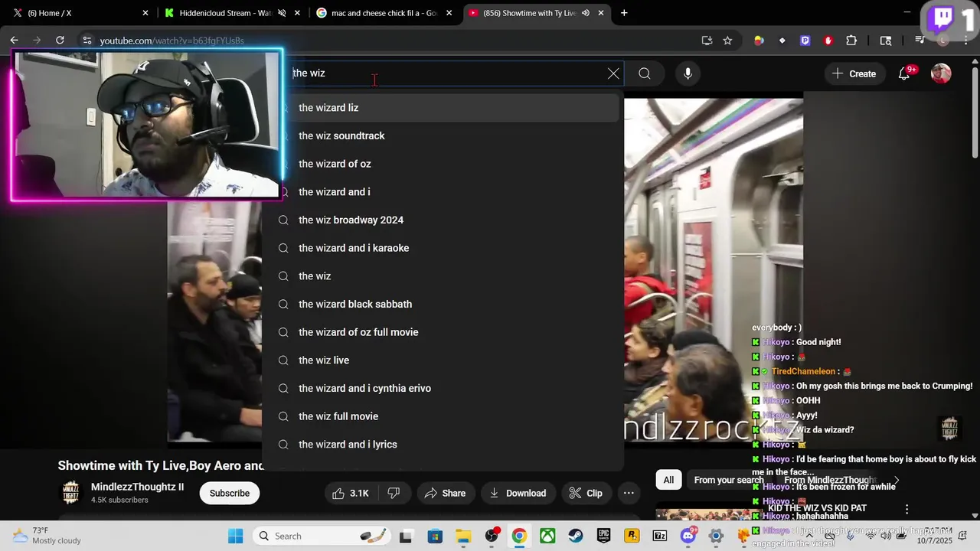Screen dimensions: 980x551
Task: Open Windows Start menu
Action: click(x=235, y=536)
